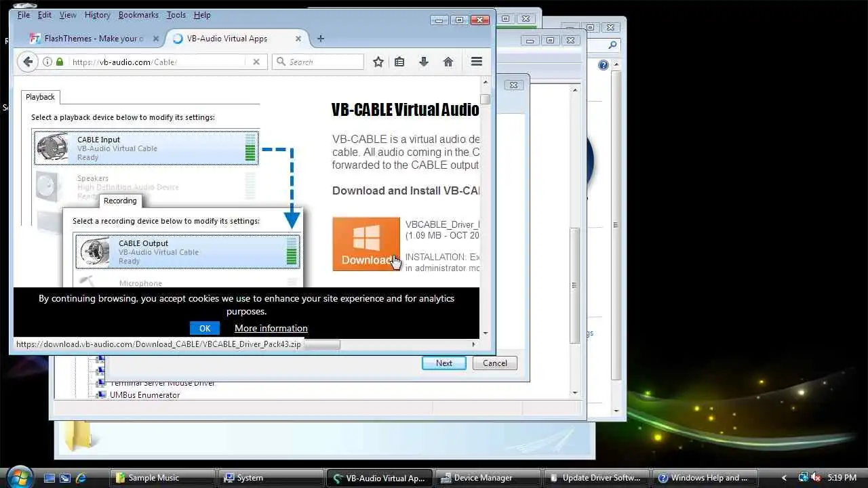The height and width of the screenshot is (488, 868).
Task: Select the VB-Audio Virtual Apps tab
Action: point(237,39)
